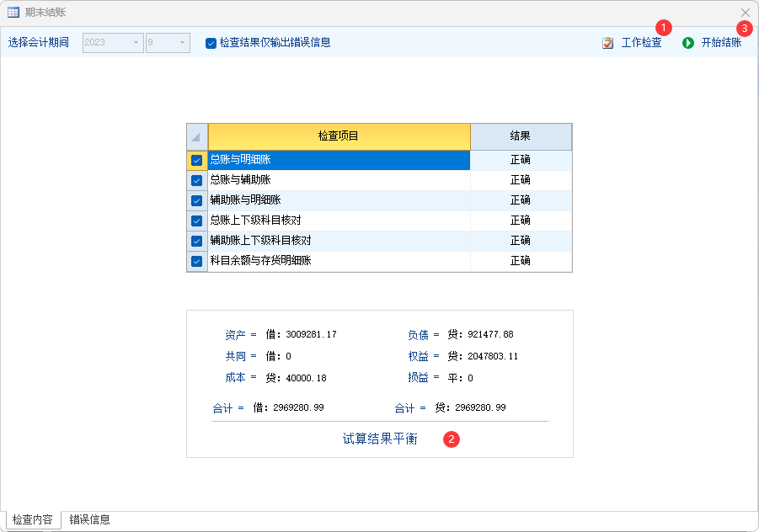The width and height of the screenshot is (759, 532).
Task: Click the 正确 result for 辅助账与明细账
Action: click(521, 200)
